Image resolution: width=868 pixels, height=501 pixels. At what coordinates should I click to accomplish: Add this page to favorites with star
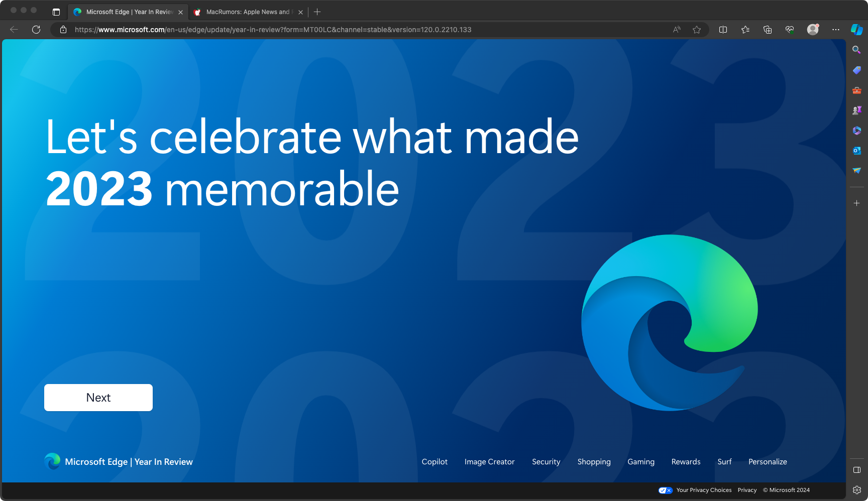pyautogui.click(x=697, y=30)
